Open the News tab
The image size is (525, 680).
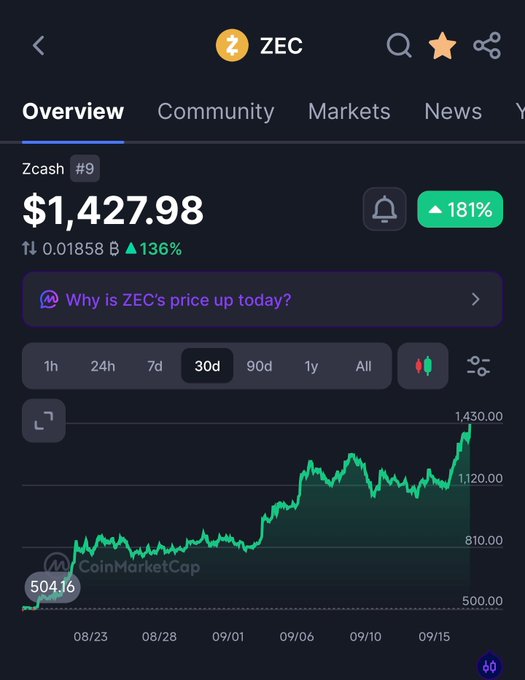tap(453, 111)
